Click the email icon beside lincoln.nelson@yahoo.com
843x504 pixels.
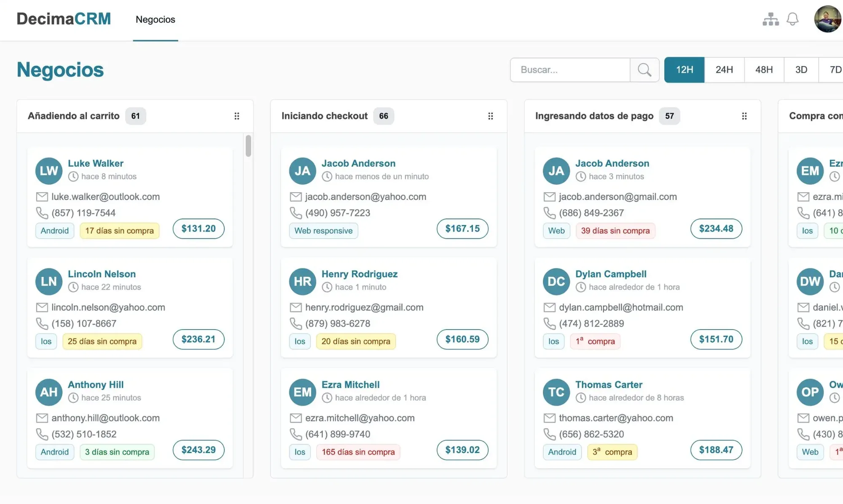tap(42, 307)
